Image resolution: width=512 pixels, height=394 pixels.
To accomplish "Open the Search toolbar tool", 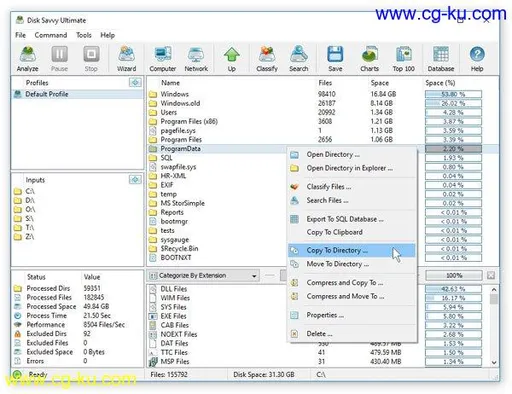I will (x=299, y=59).
